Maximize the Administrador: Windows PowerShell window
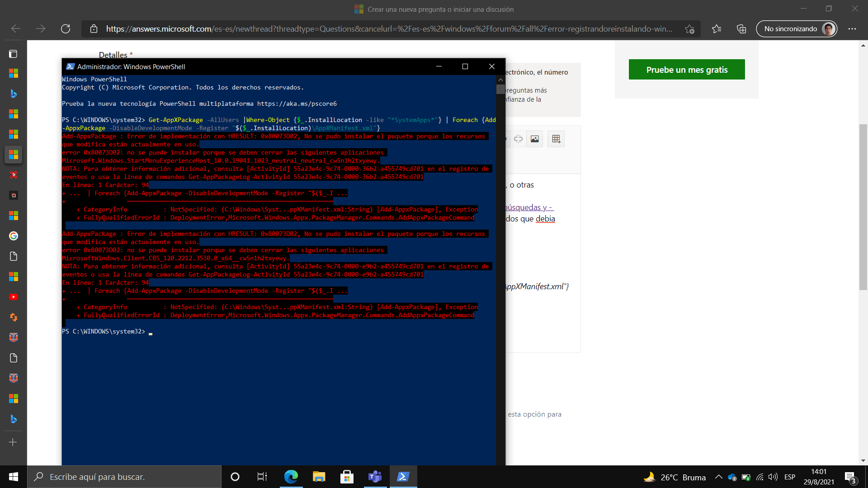The image size is (868, 488). tap(465, 66)
